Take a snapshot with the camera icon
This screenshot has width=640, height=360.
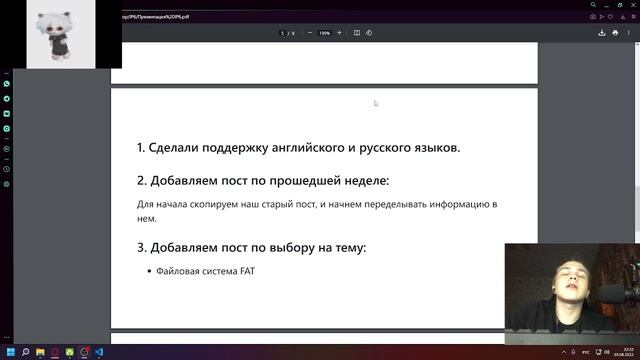(593, 17)
